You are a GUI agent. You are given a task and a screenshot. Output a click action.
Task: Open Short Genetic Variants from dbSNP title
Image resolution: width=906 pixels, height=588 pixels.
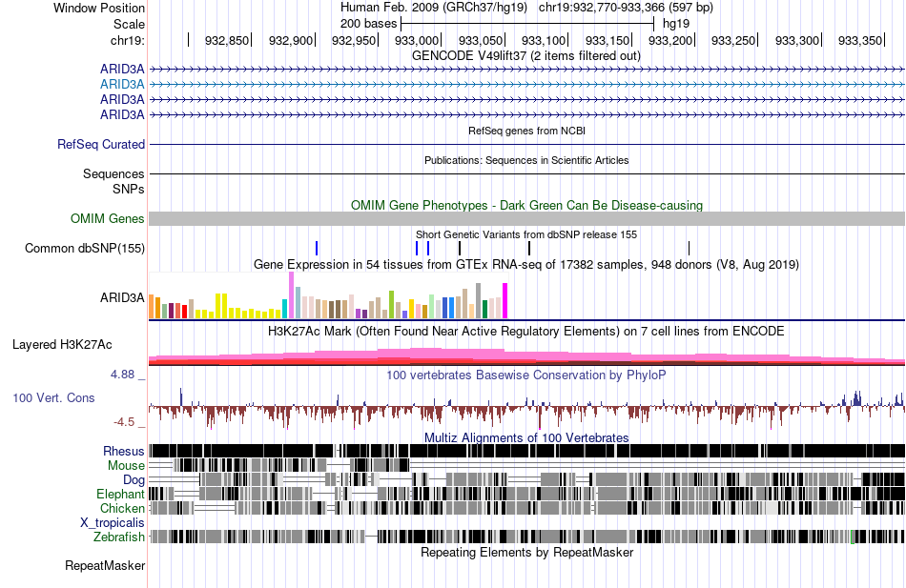(x=526, y=234)
